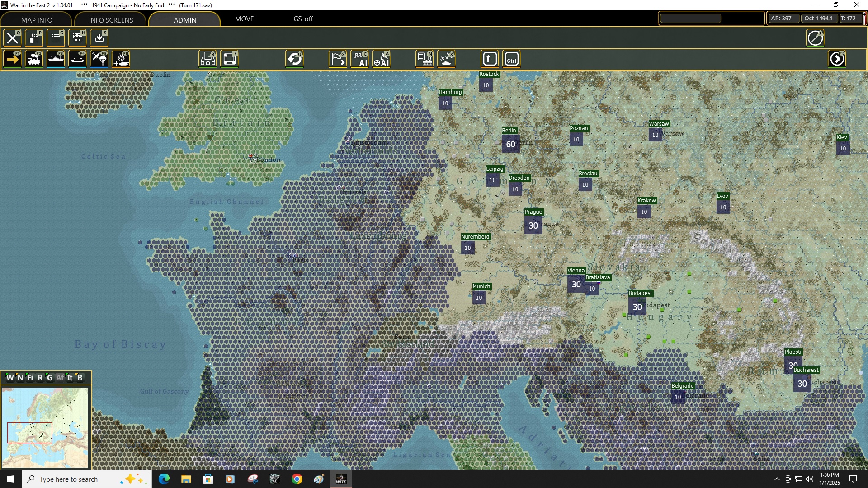
Task: Toggle the G nation filter button
Action: 50,378
